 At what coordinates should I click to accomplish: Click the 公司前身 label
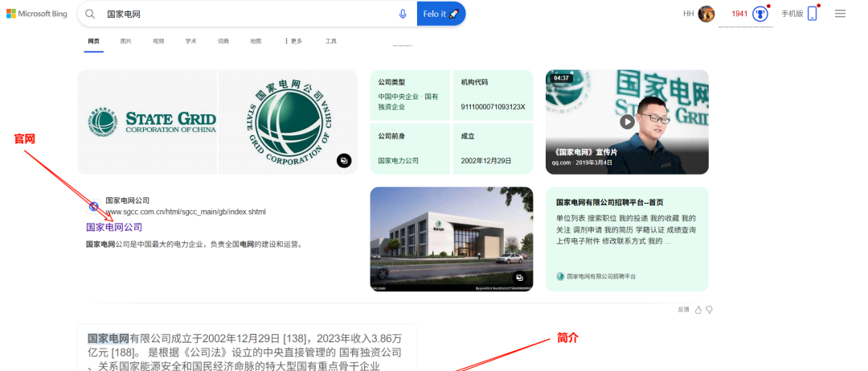click(x=391, y=136)
